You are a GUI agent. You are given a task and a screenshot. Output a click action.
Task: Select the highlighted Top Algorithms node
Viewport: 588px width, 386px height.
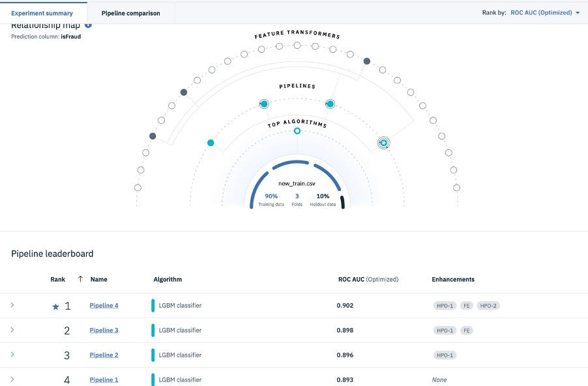click(x=297, y=130)
